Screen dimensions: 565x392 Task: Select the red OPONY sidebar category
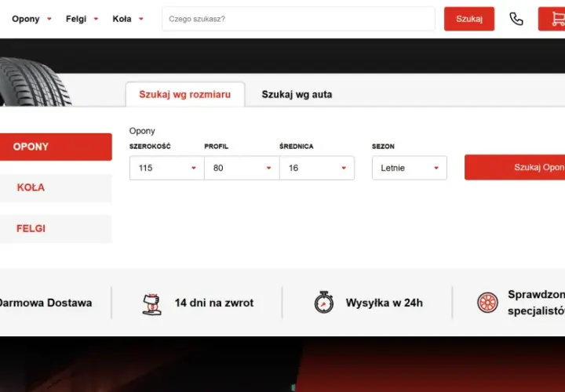(56, 147)
